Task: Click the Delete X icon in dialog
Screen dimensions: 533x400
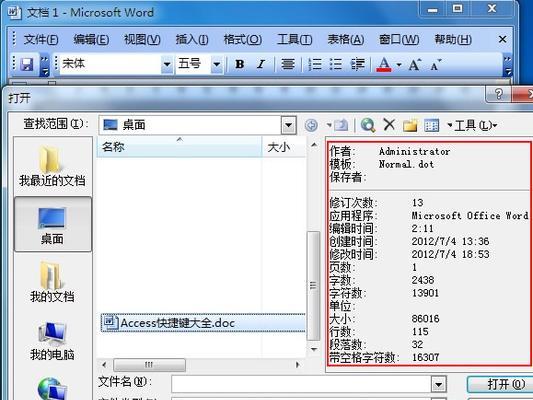Action: click(x=389, y=124)
